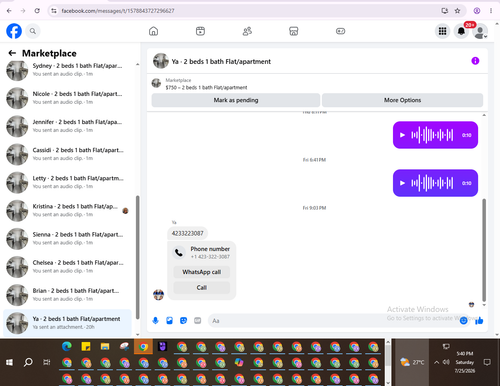Image resolution: width=500 pixels, height=386 pixels.
Task: Click the first audio clip waveform
Action: [x=432, y=135]
